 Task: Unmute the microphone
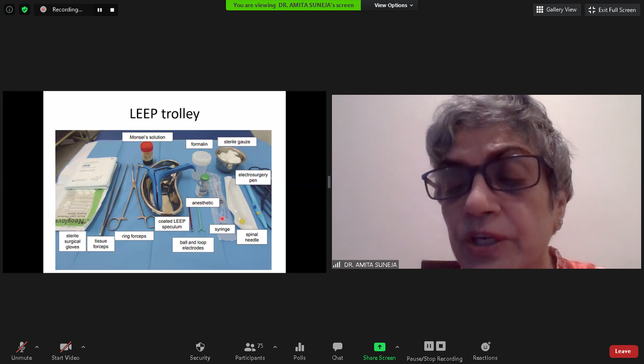pos(21,351)
